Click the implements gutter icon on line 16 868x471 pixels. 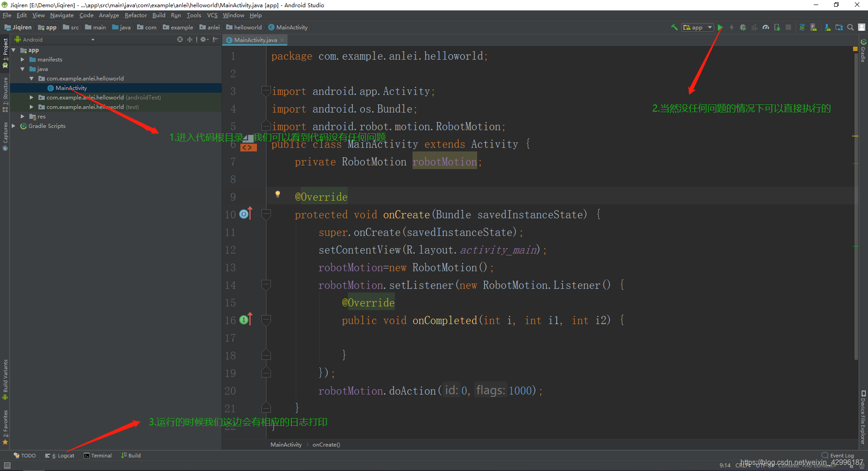click(x=246, y=319)
